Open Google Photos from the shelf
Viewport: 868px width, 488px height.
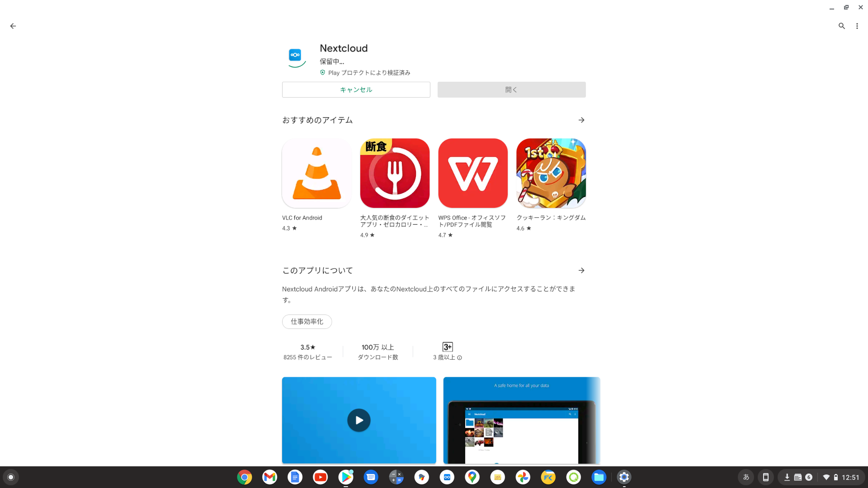523,477
